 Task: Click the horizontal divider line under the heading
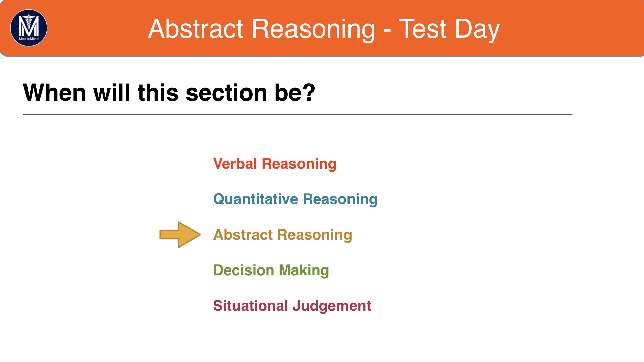click(x=298, y=115)
